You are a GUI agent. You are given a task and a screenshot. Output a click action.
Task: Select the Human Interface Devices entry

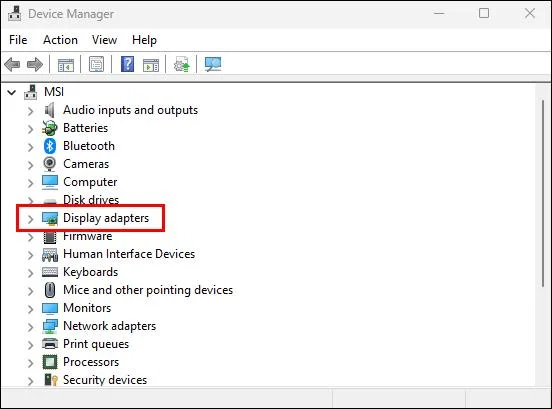[x=129, y=254]
